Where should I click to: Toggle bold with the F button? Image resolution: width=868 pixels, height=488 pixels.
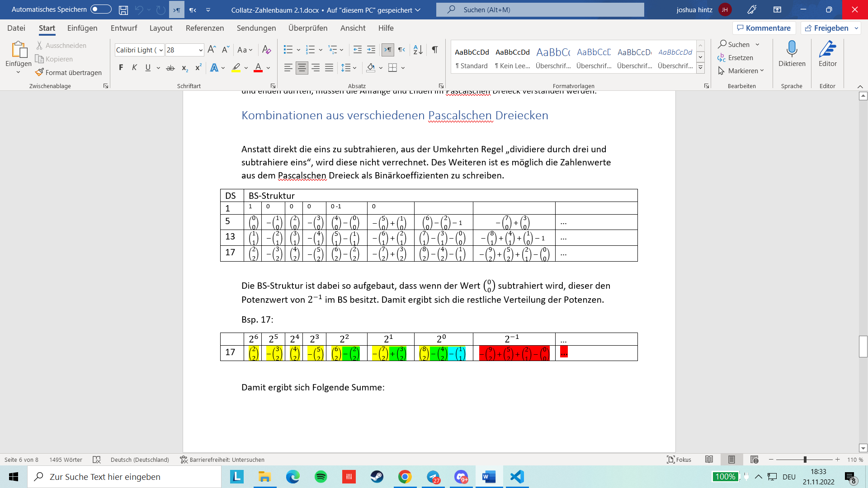(121, 68)
